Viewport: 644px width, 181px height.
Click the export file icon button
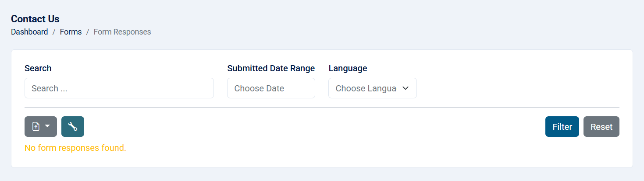[36, 127]
